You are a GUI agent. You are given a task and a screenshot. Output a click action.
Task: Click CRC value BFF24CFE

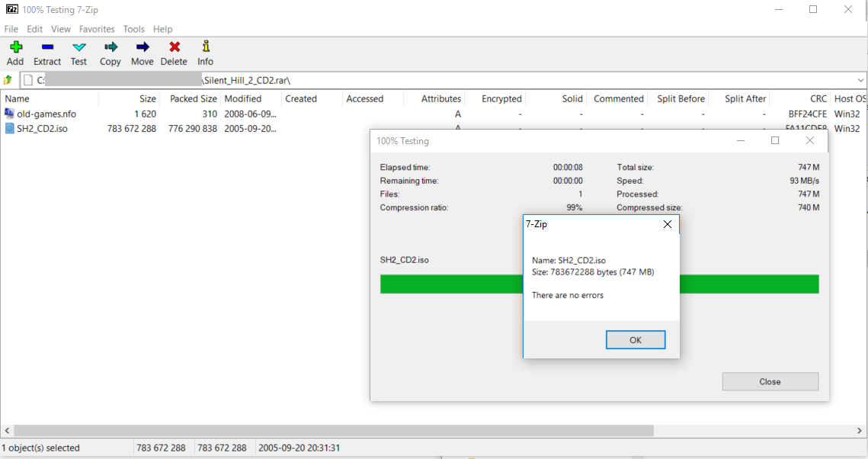tap(808, 114)
